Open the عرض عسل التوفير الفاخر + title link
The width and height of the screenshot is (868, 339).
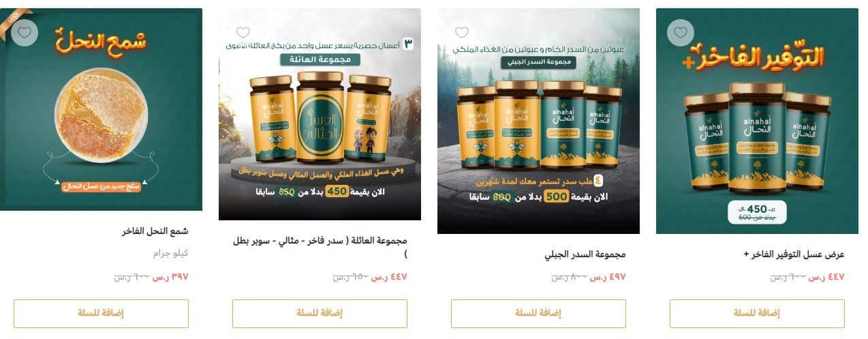[794, 254]
